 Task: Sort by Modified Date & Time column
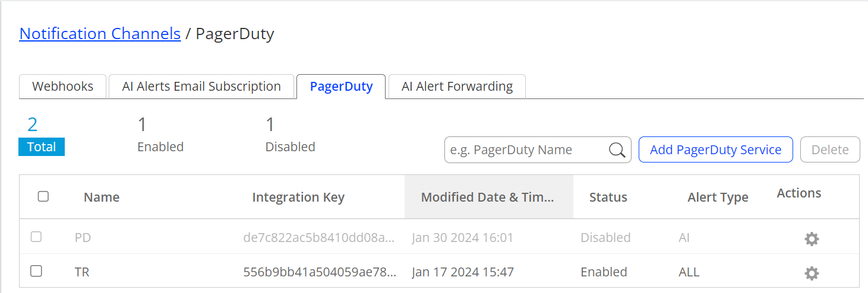(x=488, y=198)
